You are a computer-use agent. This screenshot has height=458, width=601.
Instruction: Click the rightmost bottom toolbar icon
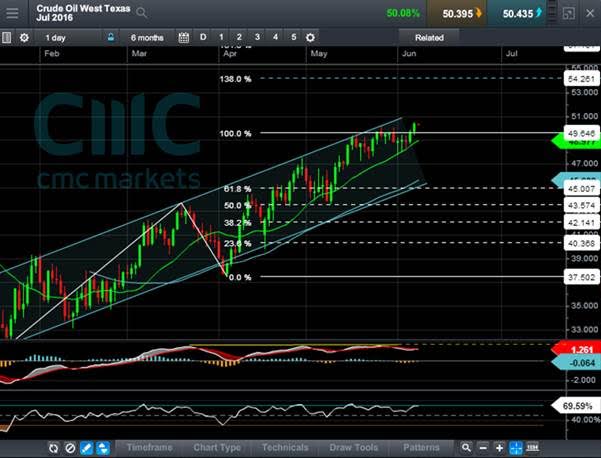(532, 447)
